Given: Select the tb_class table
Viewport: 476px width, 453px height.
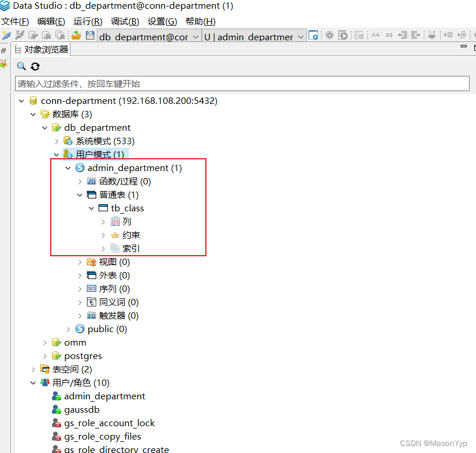Looking at the screenshot, I should click(x=128, y=208).
